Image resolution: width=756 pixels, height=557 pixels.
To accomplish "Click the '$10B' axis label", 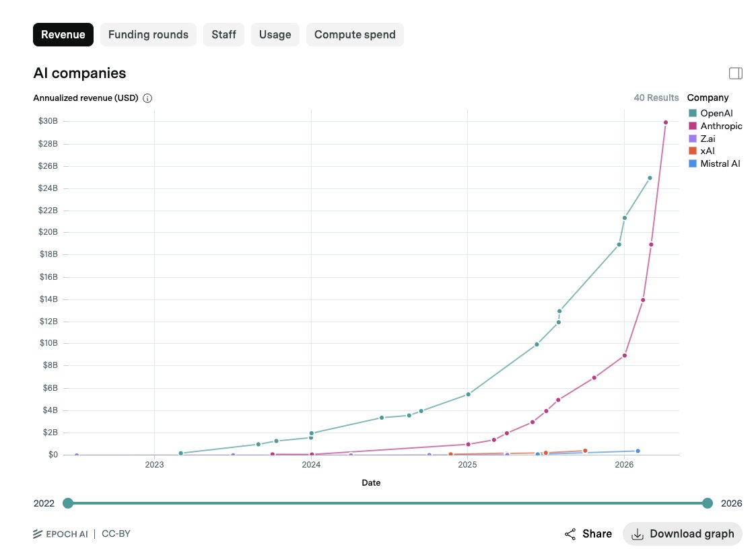I will tap(48, 342).
